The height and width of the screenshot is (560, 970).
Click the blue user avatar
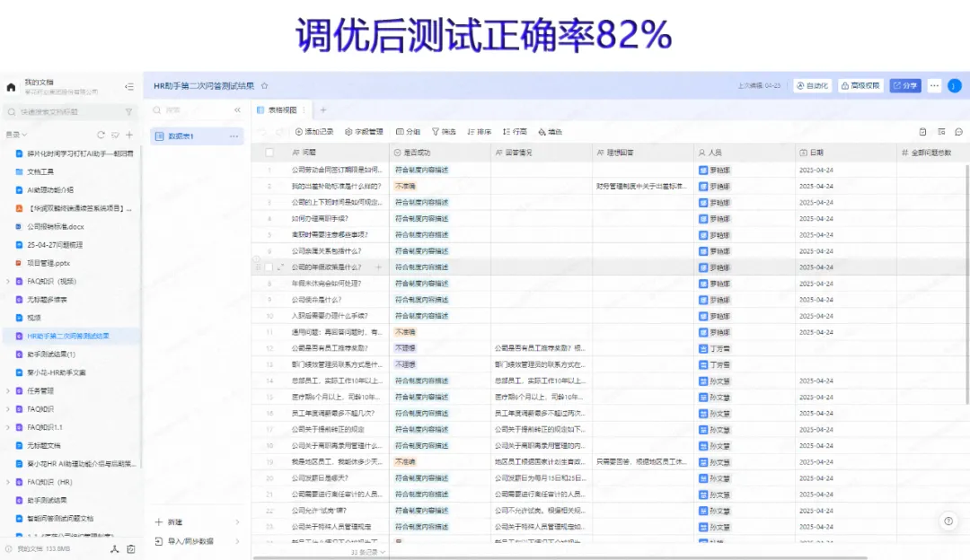point(955,86)
